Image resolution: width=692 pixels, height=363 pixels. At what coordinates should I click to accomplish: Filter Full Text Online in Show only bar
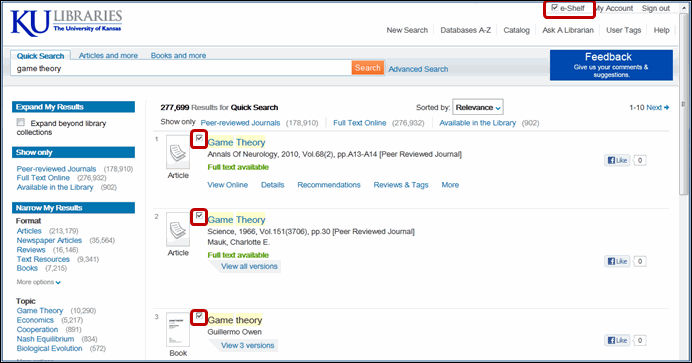(360, 123)
